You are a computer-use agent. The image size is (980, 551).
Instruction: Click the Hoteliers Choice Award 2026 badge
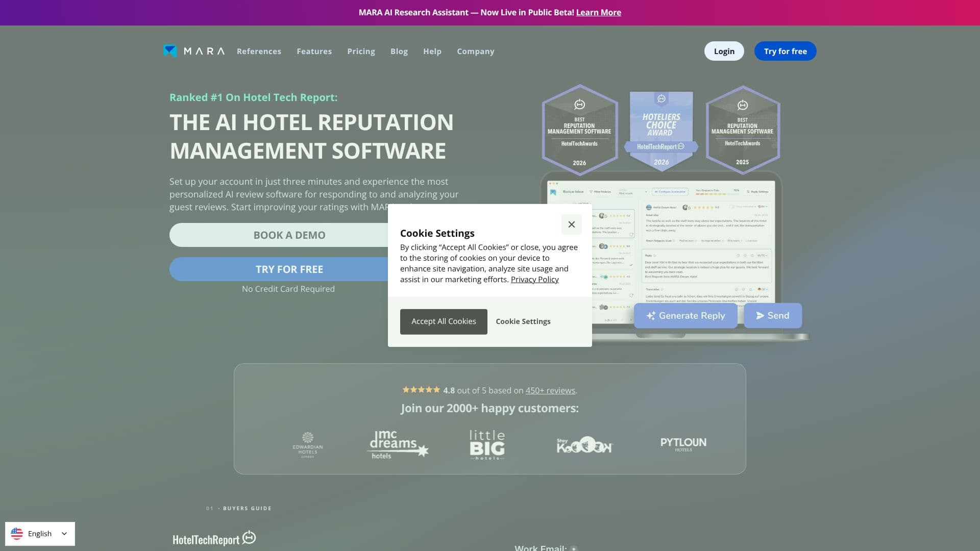(x=661, y=130)
